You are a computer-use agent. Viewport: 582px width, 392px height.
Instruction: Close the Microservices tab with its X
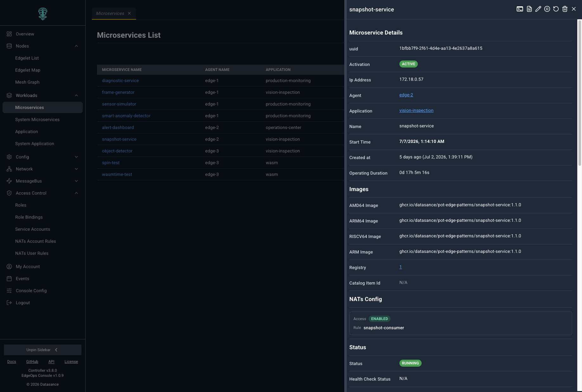point(129,13)
